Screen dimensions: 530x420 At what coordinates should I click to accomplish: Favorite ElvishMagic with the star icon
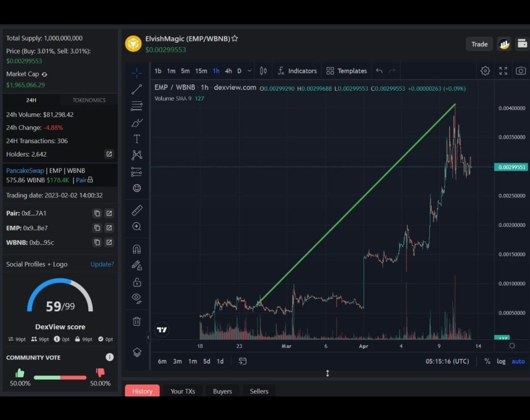[235, 39]
